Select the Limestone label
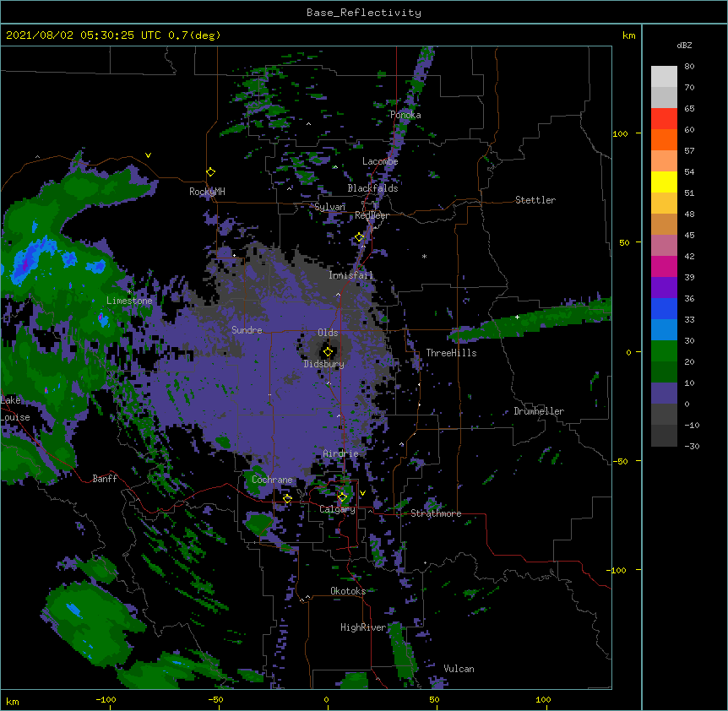Screen dimensions: 728x711 click(129, 301)
